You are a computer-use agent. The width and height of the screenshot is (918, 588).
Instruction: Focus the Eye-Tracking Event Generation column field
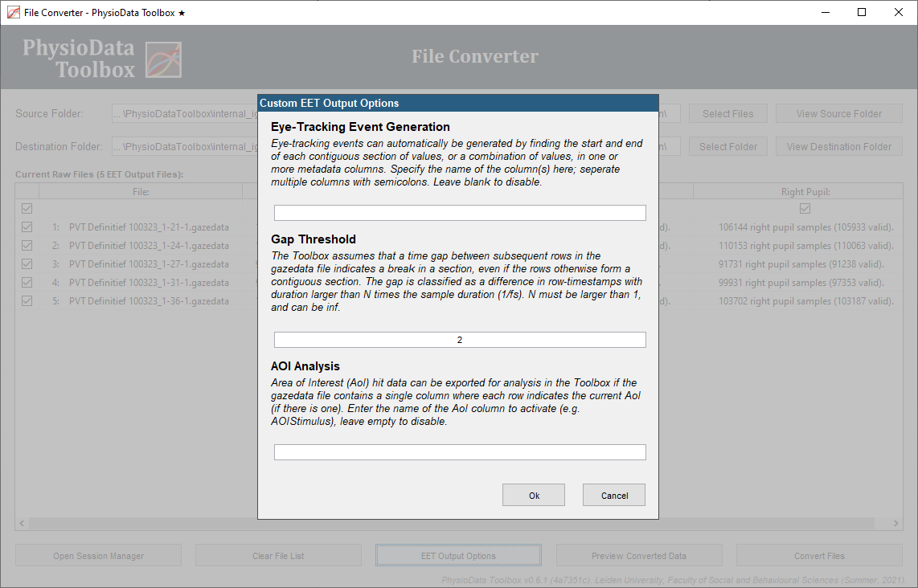click(x=460, y=212)
